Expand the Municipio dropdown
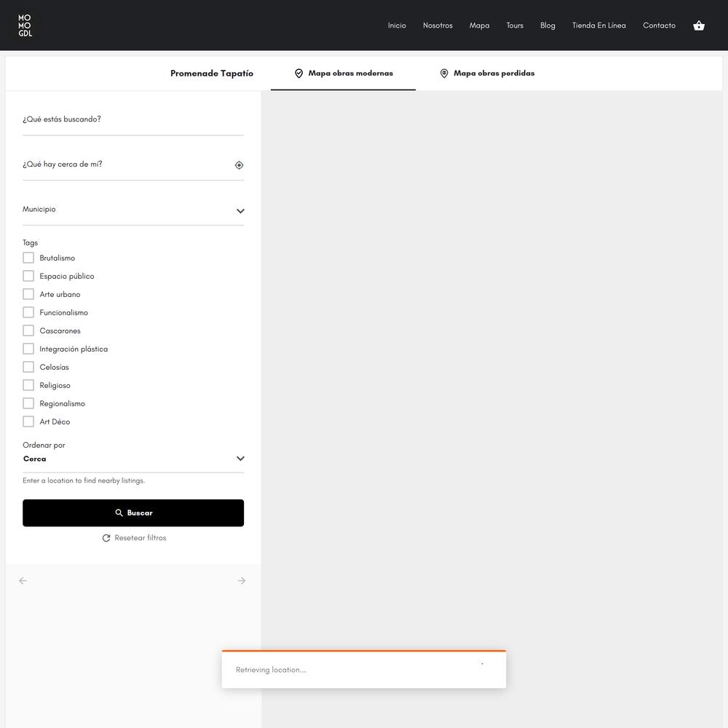Screen dimensions: 728x728 (x=133, y=210)
